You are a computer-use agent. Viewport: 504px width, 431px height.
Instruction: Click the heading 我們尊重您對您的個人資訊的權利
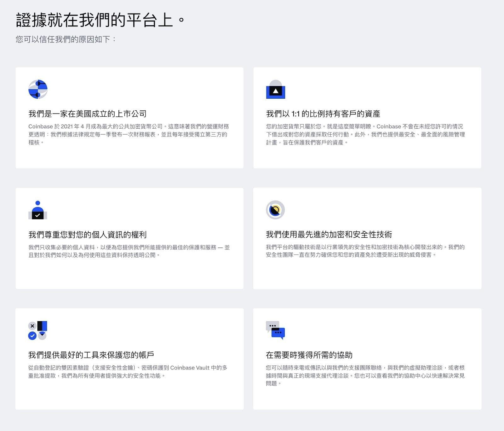coord(88,235)
